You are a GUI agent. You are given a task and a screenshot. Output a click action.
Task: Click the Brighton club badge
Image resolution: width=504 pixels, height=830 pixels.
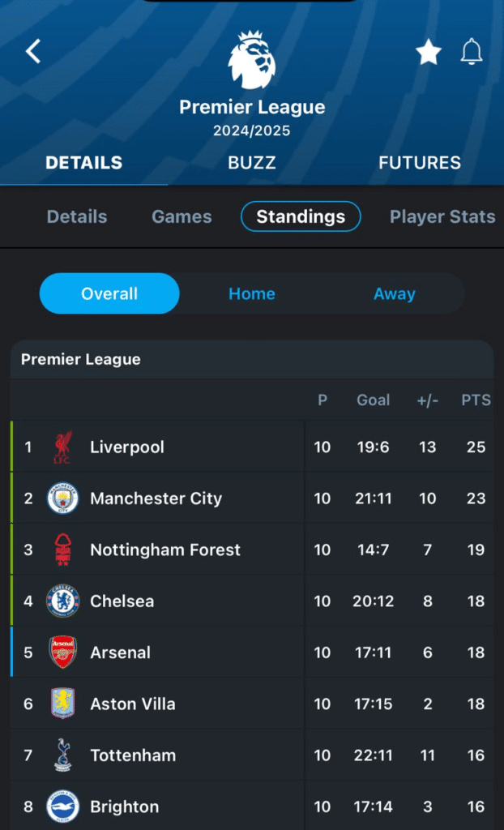(x=62, y=806)
